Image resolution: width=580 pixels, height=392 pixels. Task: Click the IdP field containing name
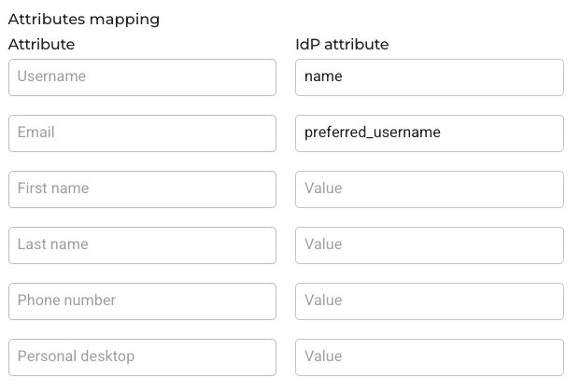pos(430,77)
